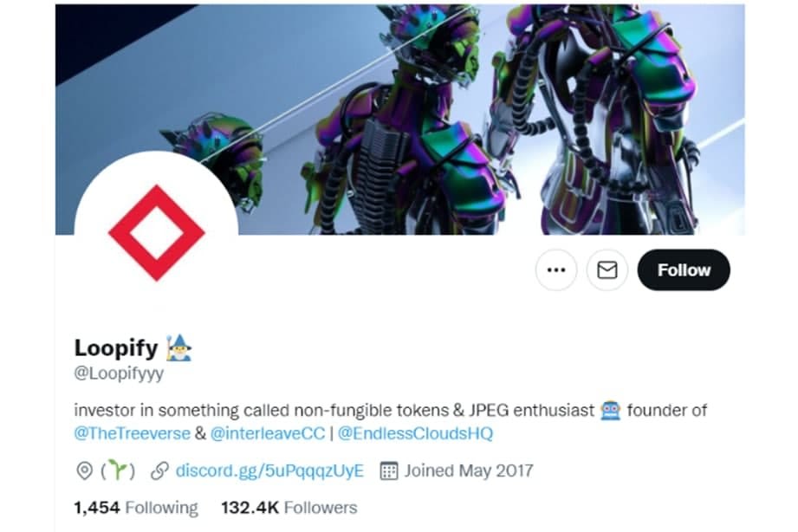Click the Loopify display name
798x532 pixels.
[116, 347]
